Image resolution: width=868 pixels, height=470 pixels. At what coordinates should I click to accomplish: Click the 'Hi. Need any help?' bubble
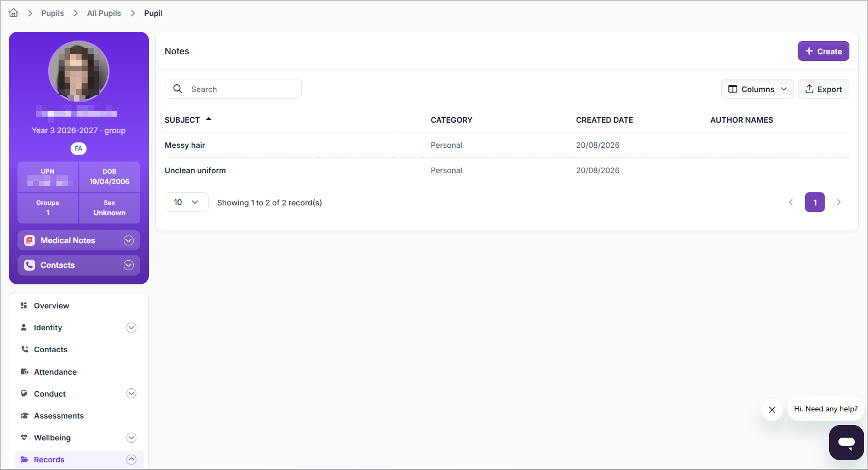pos(826,409)
